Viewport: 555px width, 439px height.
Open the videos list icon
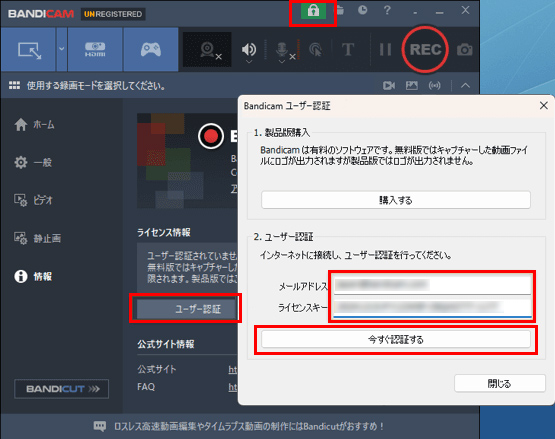389,86
